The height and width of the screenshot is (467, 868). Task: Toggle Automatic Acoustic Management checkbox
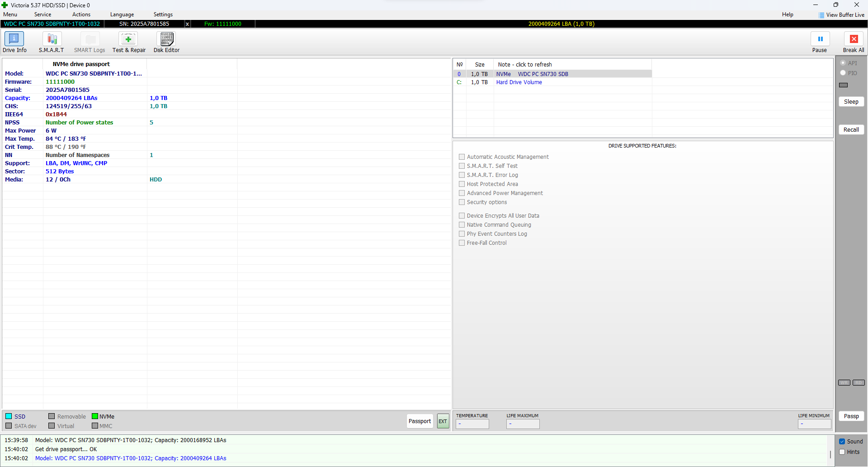coord(462,157)
